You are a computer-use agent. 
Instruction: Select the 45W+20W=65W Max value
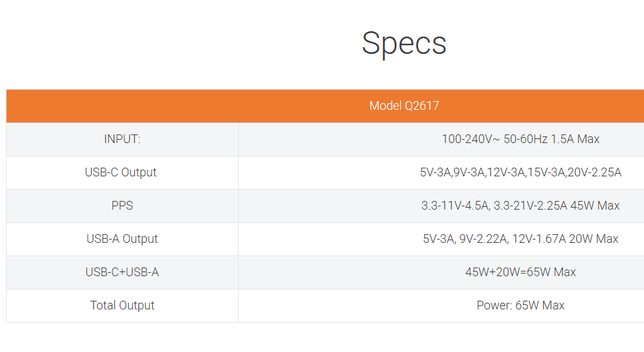(x=520, y=272)
